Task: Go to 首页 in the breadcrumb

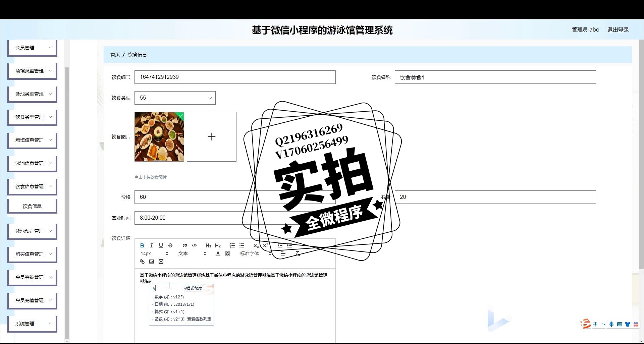Action: click(x=115, y=55)
